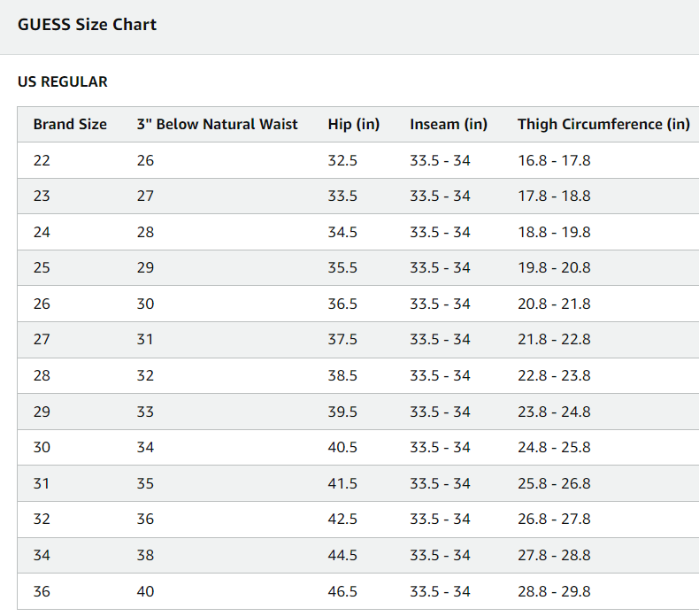This screenshot has width=699, height=616.
Task: Click hip value 44.5
Action: click(342, 555)
